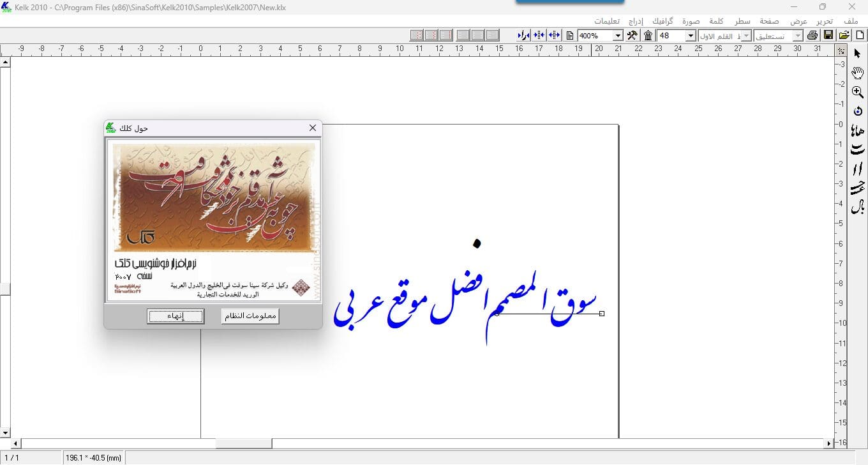Click the middle gray paragraph alignment icon

[478, 35]
